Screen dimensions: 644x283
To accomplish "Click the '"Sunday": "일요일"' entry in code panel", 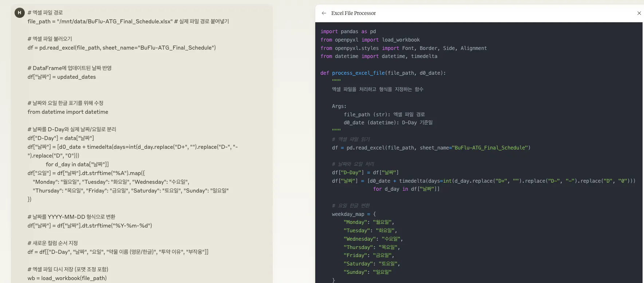I will (367, 272).
